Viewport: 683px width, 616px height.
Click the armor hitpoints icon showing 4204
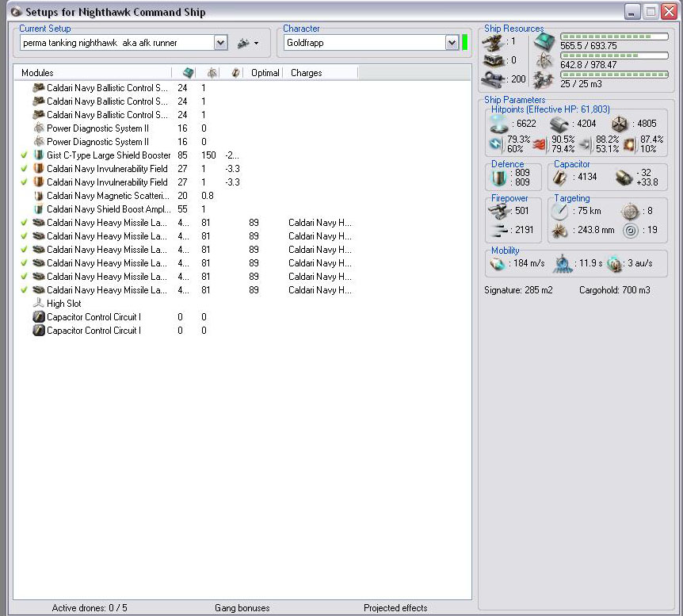click(559, 124)
